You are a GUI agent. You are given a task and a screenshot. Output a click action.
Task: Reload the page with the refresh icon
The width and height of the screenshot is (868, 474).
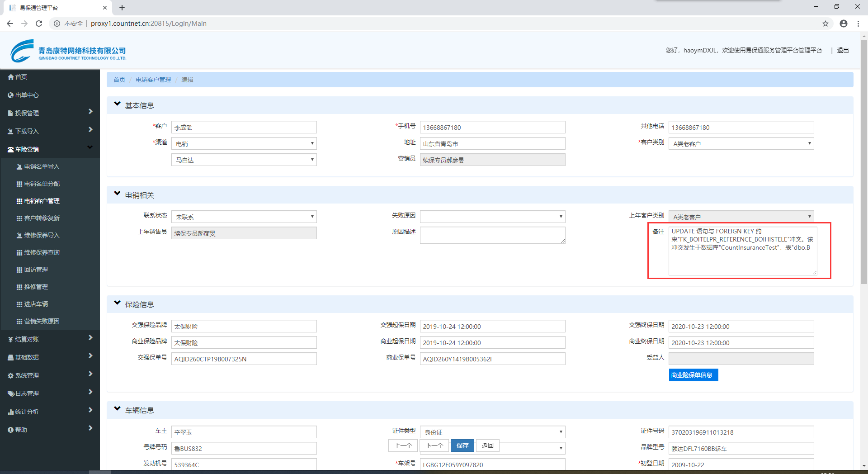tap(39, 24)
